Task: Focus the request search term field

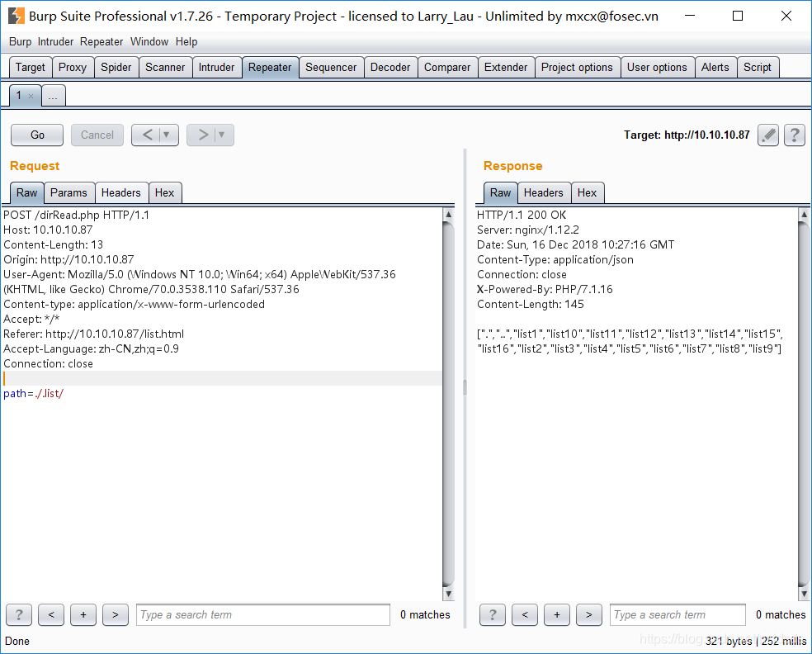Action: click(263, 614)
